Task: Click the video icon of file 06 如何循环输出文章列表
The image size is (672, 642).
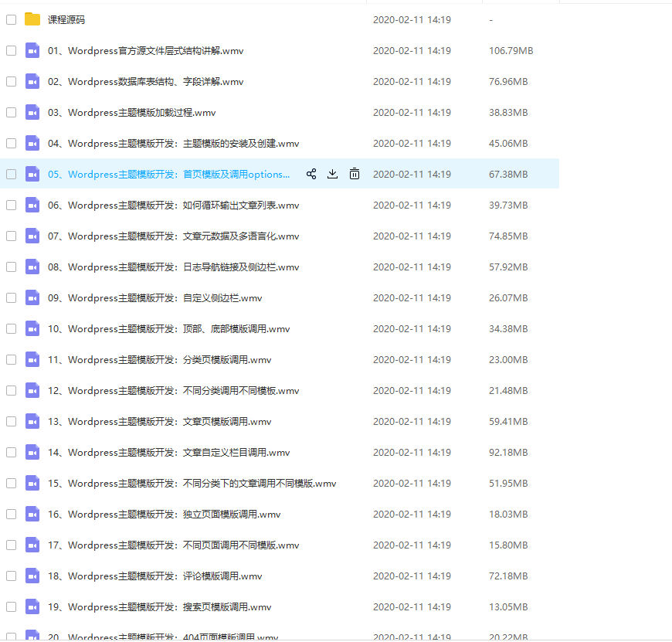Action: (32, 205)
